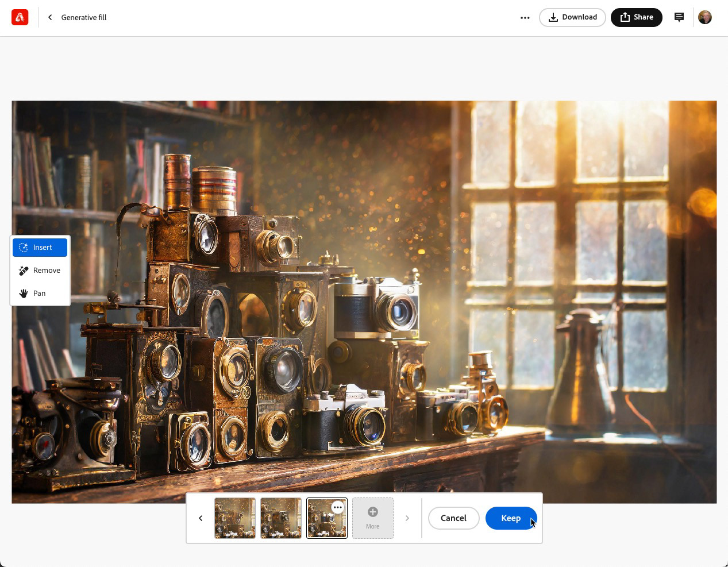The image size is (728, 567).
Task: Select the Remove tool
Action: tap(40, 271)
